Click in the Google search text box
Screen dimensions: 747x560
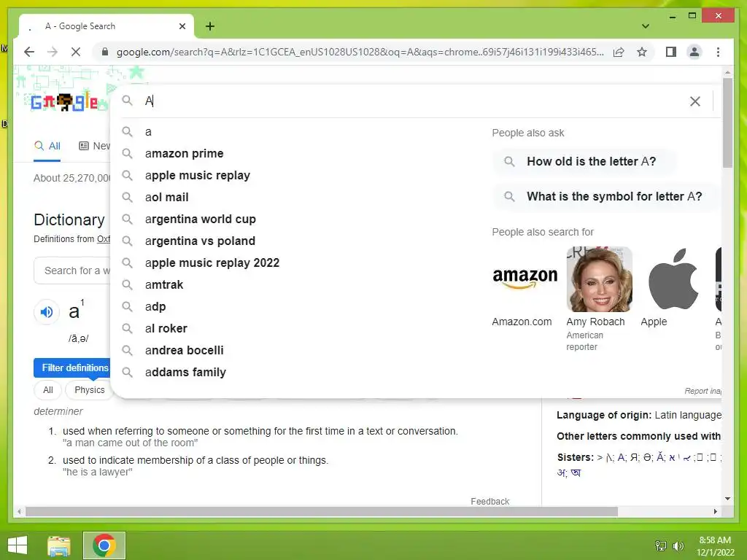pyautogui.click(x=410, y=101)
